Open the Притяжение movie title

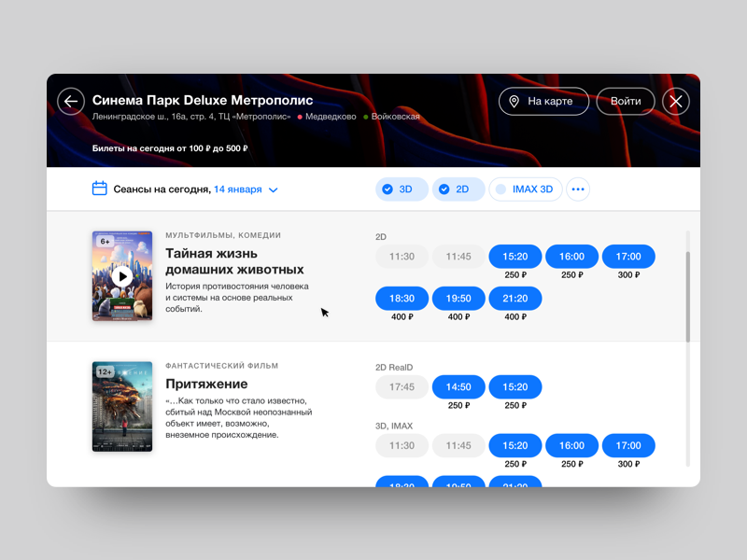coord(206,384)
